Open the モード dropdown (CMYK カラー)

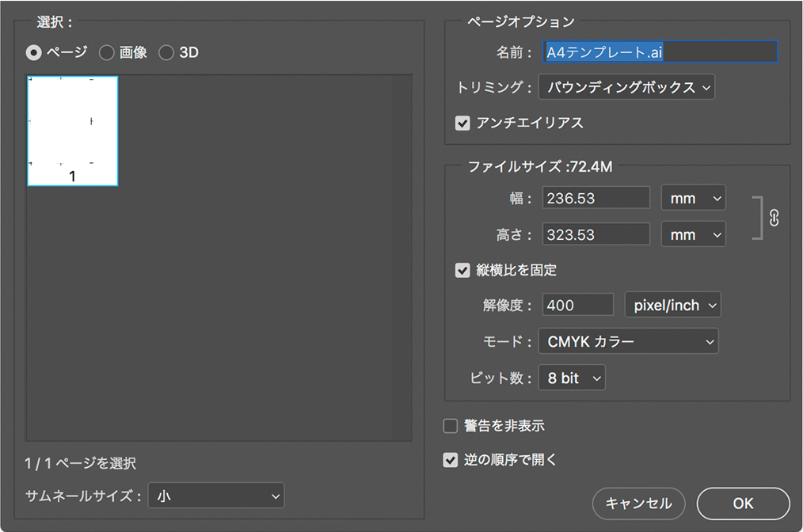point(628,341)
